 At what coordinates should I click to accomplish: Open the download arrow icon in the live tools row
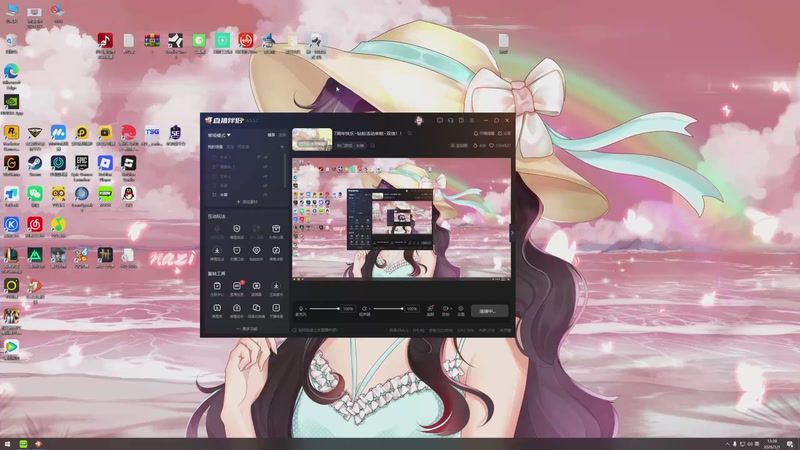(276, 288)
